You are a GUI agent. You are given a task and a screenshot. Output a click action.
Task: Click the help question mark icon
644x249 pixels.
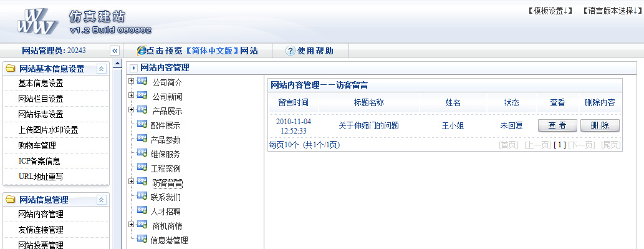(291, 51)
